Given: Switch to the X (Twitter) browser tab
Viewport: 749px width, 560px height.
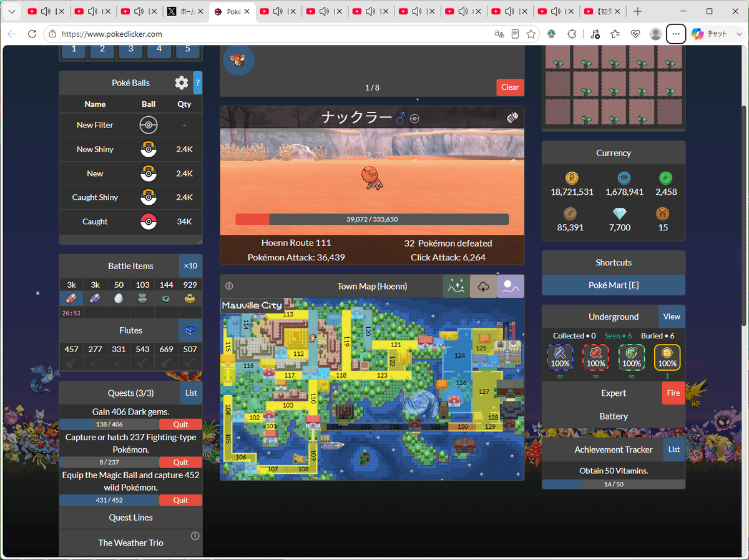Looking at the screenshot, I should click(186, 11).
